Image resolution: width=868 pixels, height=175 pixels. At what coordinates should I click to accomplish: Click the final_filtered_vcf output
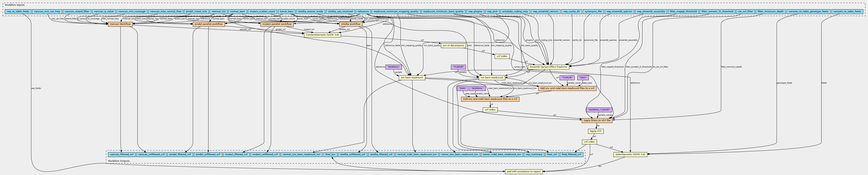571,154
